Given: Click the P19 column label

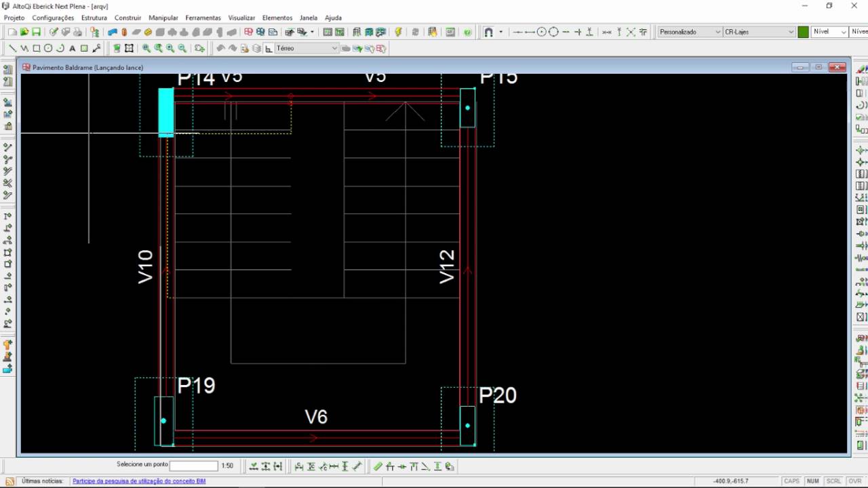Looking at the screenshot, I should [197, 386].
